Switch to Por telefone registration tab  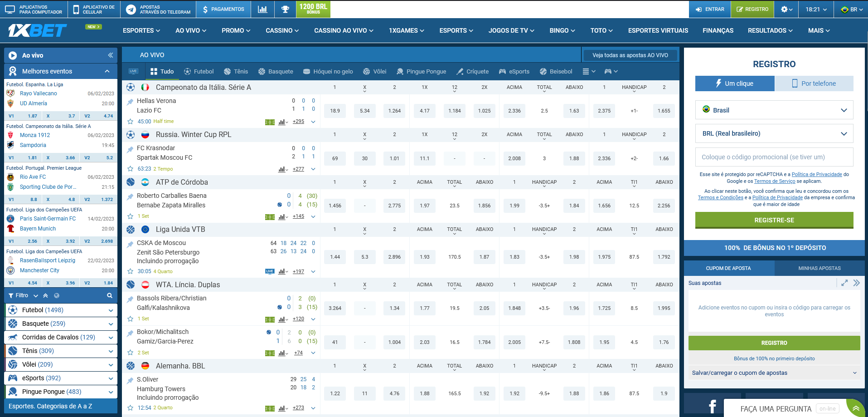coord(814,83)
